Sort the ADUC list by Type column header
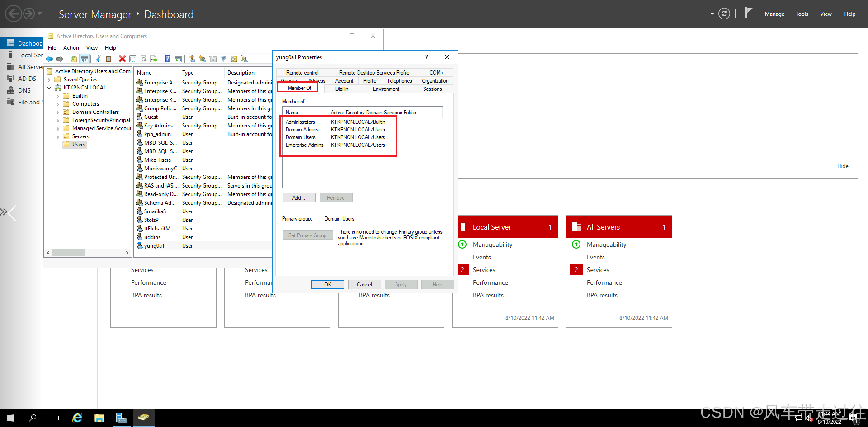The width and height of the screenshot is (868, 427). pos(201,72)
